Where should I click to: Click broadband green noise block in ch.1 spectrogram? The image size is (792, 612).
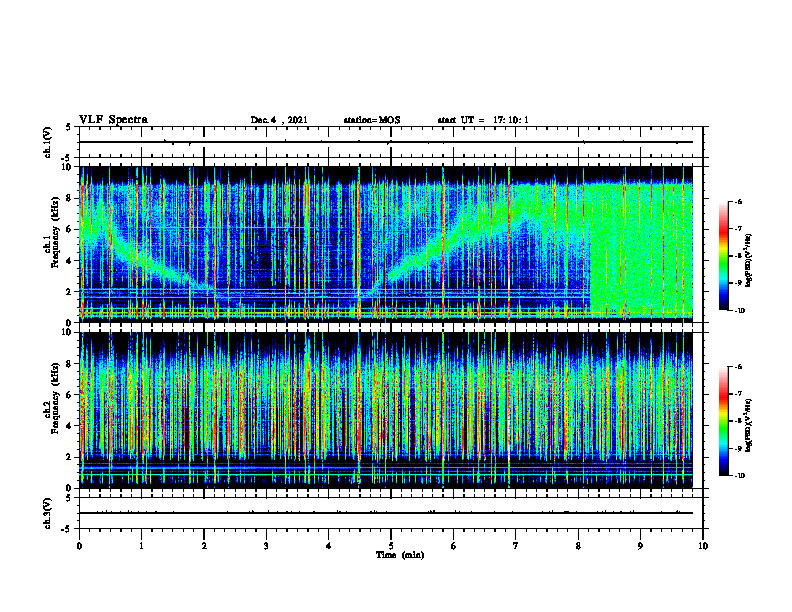pyautogui.click(x=641, y=252)
